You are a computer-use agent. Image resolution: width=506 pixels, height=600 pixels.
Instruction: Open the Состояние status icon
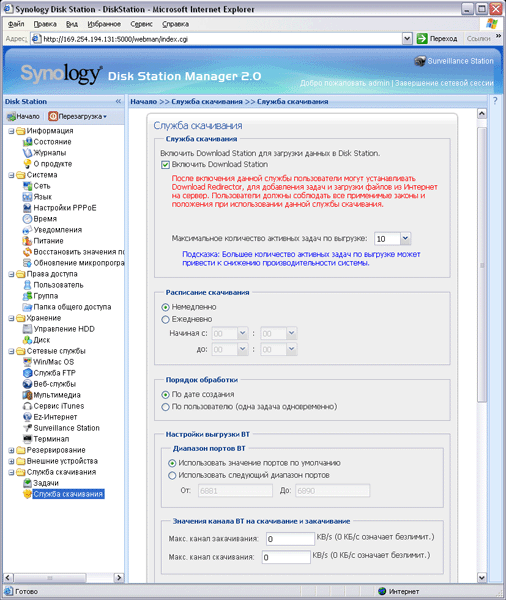coord(27,142)
